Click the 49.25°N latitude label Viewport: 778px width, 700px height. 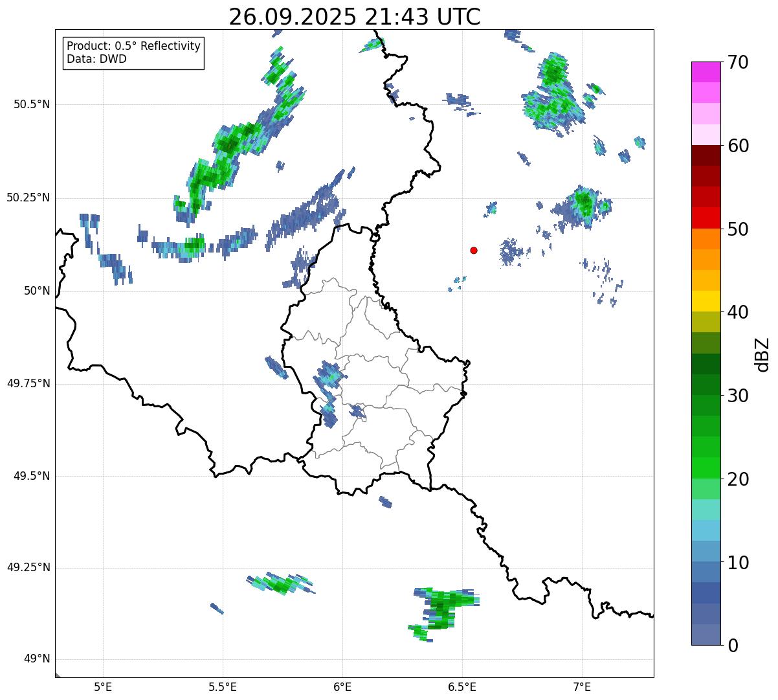(x=28, y=567)
